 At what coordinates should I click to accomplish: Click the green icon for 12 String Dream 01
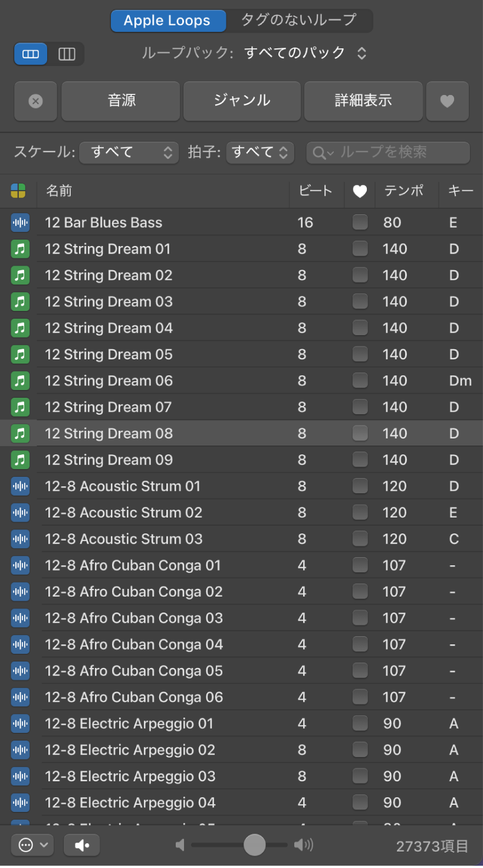coord(20,249)
